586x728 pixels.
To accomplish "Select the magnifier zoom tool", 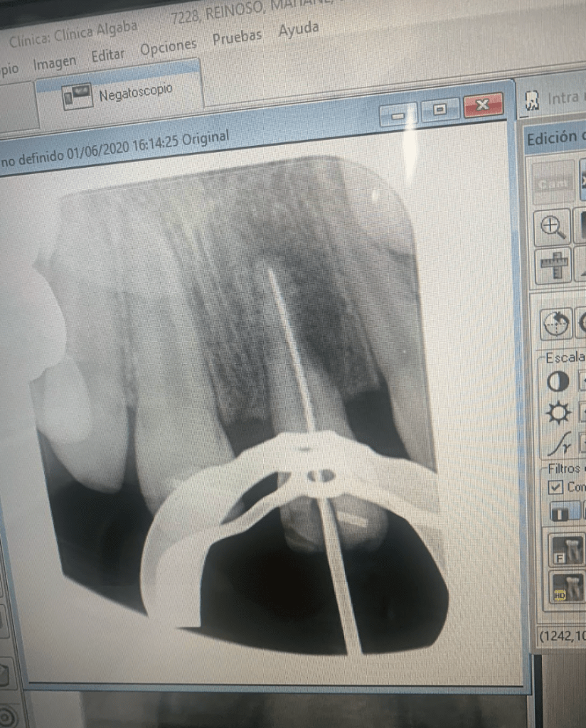I will (x=552, y=227).
